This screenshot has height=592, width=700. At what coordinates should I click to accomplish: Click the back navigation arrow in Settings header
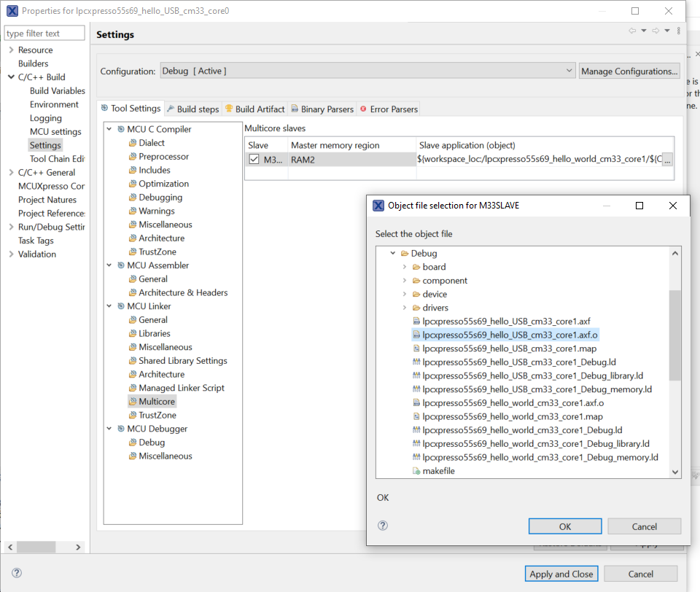click(632, 31)
